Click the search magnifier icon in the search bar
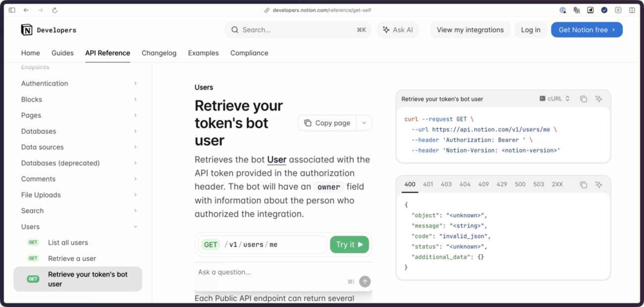The height and width of the screenshot is (307, 644). 234,30
